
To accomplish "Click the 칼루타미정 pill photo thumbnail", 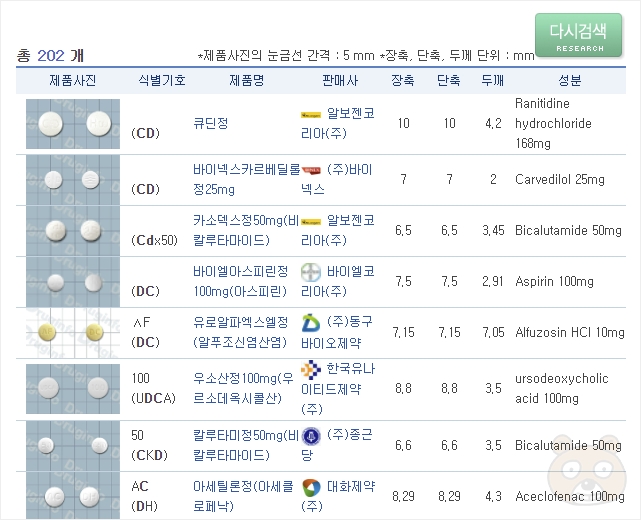I will click(x=73, y=445).
